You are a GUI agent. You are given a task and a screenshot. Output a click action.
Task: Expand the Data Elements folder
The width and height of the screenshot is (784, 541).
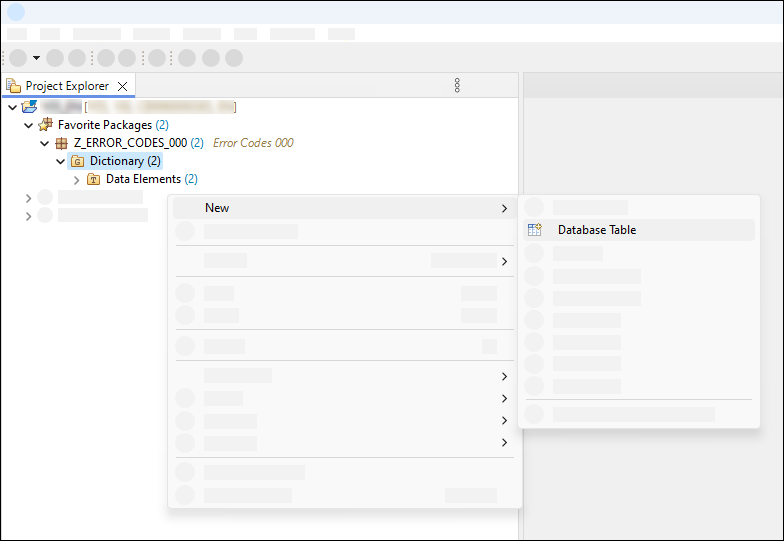(76, 180)
